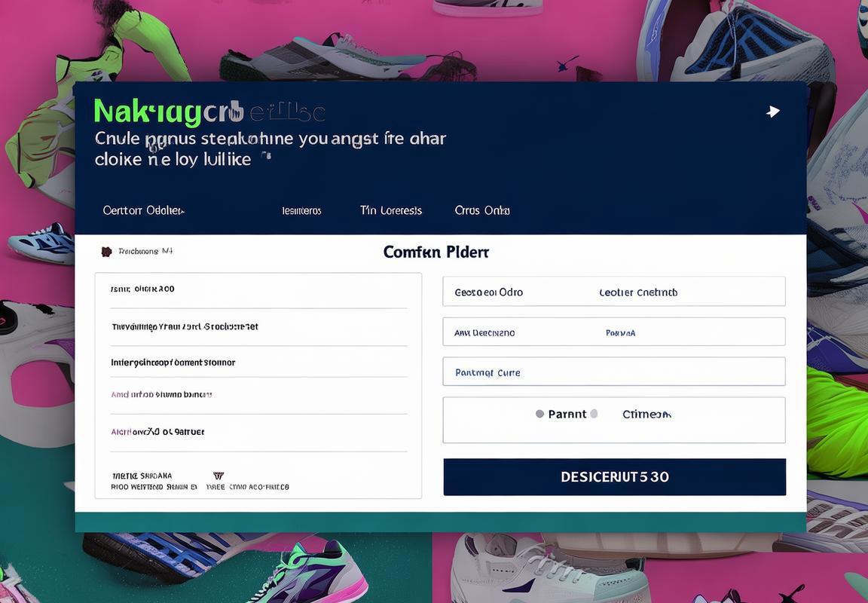Click the small red emblem near TIIRTIE SRBDAKA

tap(219, 476)
